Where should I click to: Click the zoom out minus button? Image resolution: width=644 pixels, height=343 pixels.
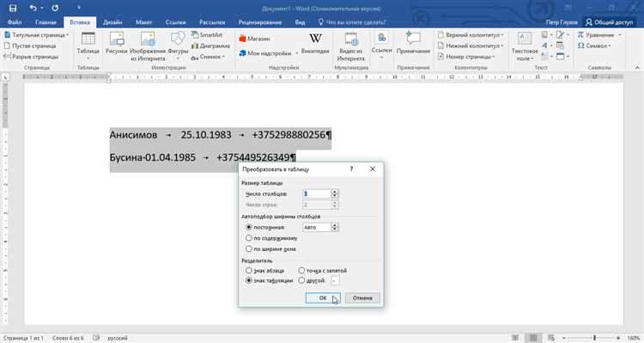pos(564,338)
